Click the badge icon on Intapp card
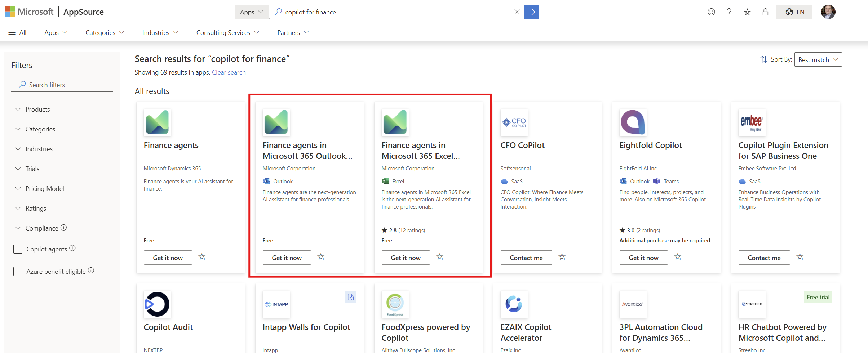Viewport: 868px width, 353px height. 351,297
